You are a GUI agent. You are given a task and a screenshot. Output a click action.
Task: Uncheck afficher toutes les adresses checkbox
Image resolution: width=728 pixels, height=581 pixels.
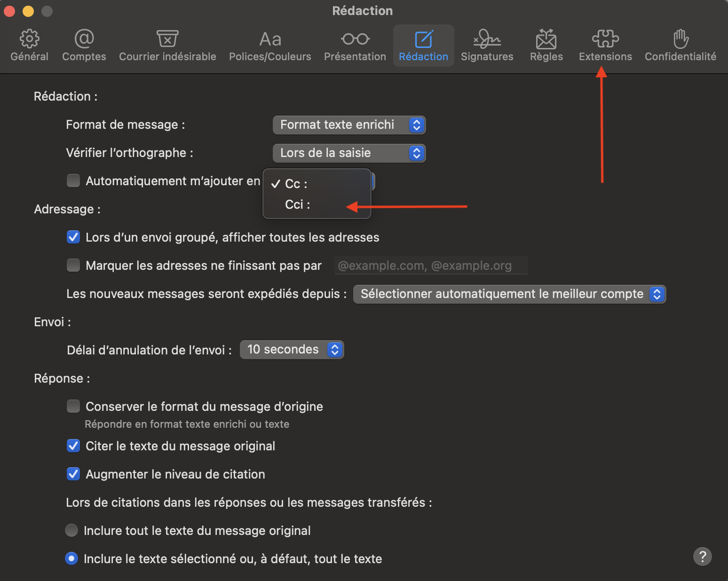pyautogui.click(x=73, y=237)
